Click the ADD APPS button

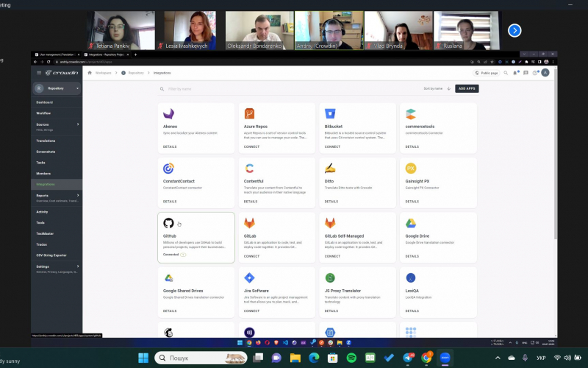coord(467,88)
